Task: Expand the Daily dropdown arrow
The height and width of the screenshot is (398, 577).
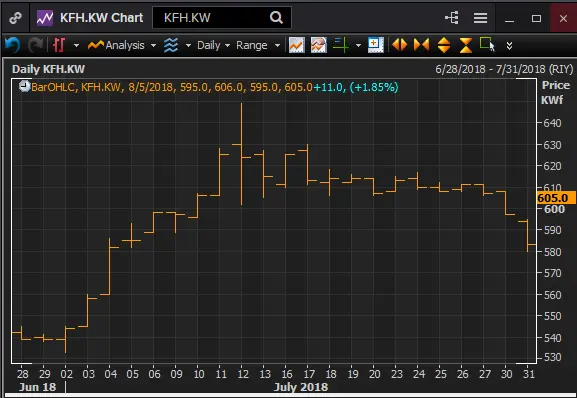Action: [227, 46]
